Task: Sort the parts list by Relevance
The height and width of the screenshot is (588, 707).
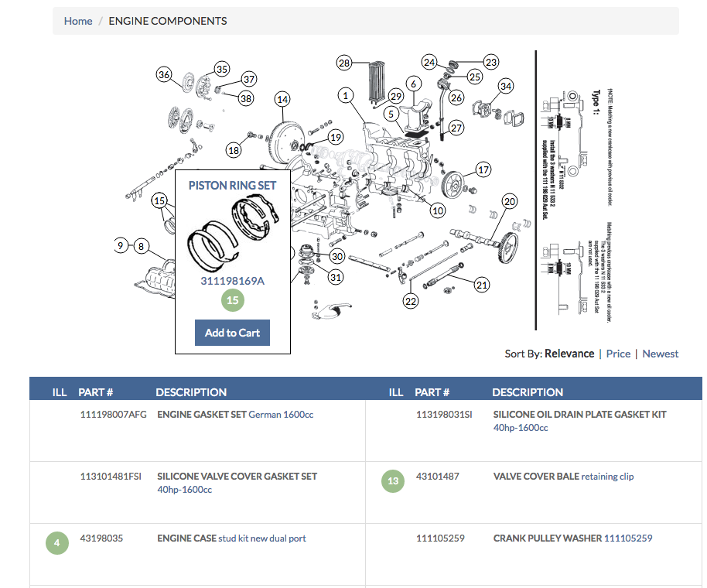Action: click(569, 354)
